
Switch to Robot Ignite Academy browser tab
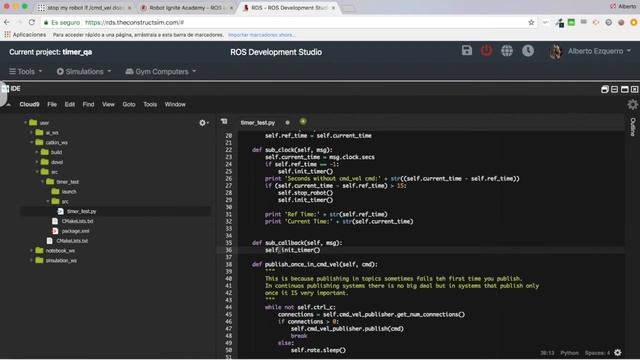[x=187, y=8]
